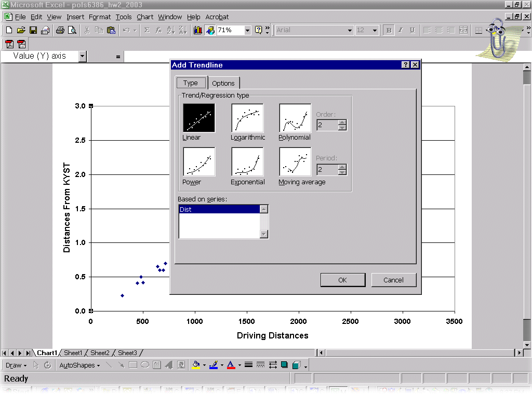
Task: Click the Save icon in toolbar
Action: (33, 30)
